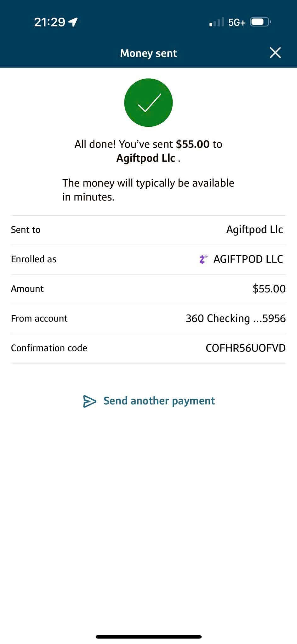This screenshot has width=297, height=644.
Task: Tap the Confirmation code label
Action: click(x=49, y=348)
